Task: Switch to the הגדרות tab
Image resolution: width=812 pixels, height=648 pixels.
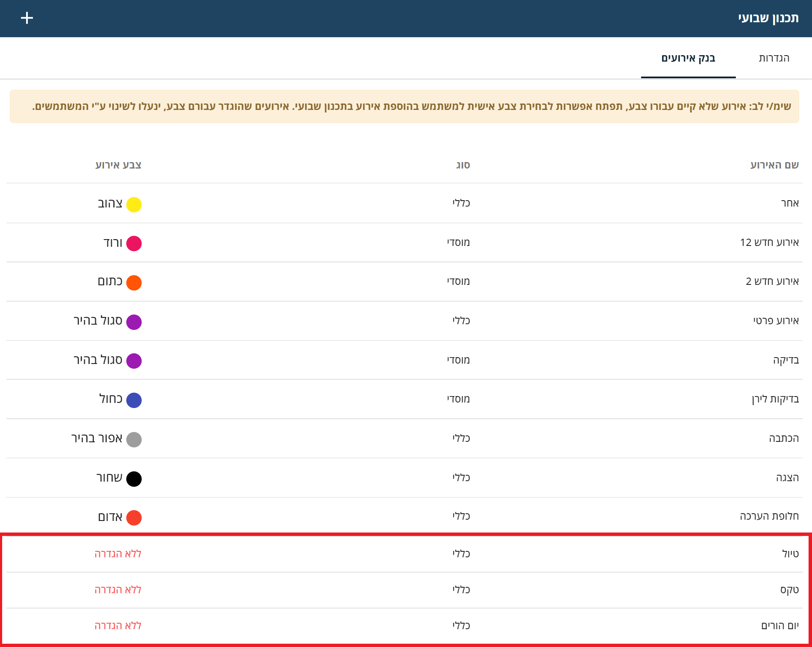Action: pos(773,58)
